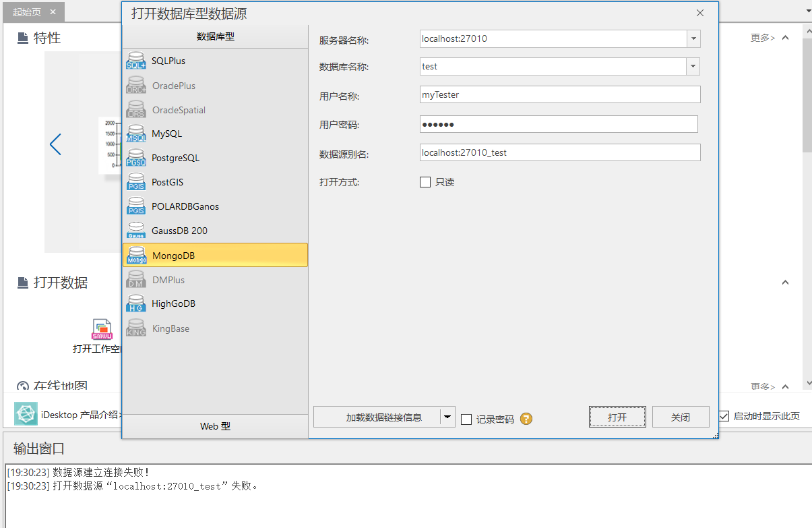This screenshot has height=528, width=812.
Task: Open the tab list dropdown arrow
Action: tap(808, 11)
